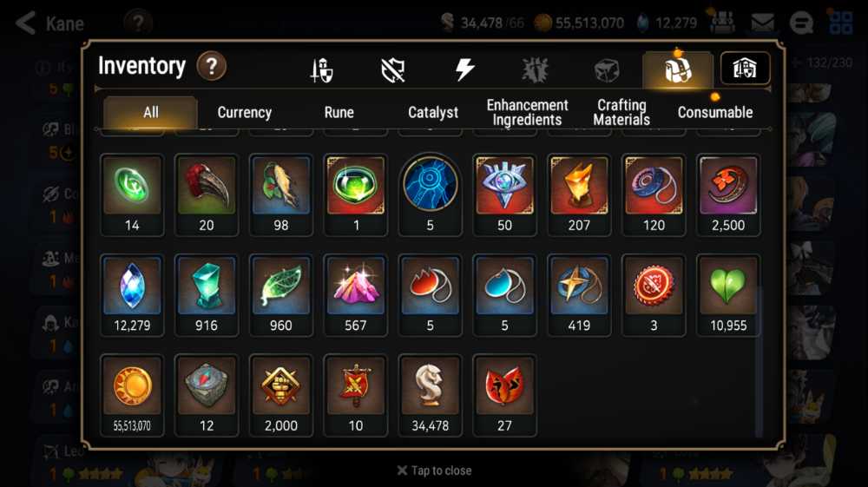
Task: Click the inventory vertical scrollbar
Action: (759, 363)
